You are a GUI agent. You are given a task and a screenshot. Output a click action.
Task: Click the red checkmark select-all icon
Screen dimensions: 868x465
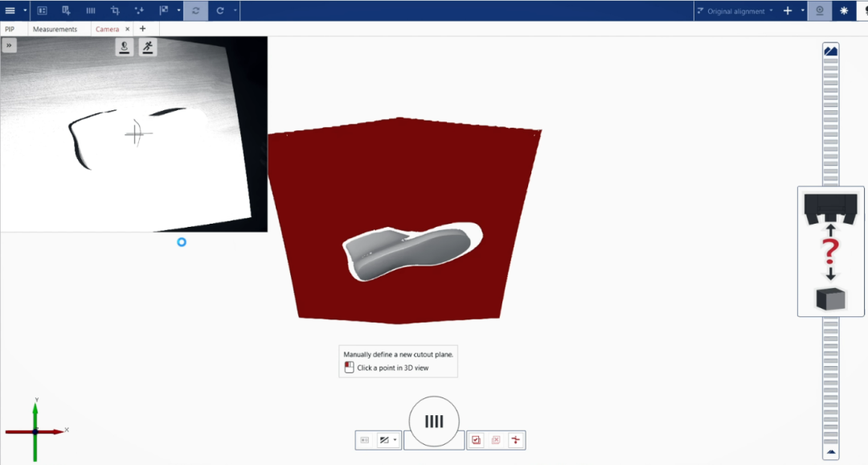(x=477, y=440)
